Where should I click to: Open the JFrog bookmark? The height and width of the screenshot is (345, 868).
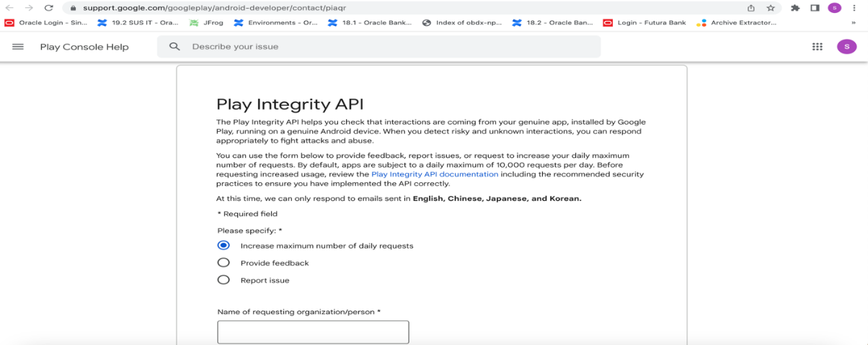point(205,23)
